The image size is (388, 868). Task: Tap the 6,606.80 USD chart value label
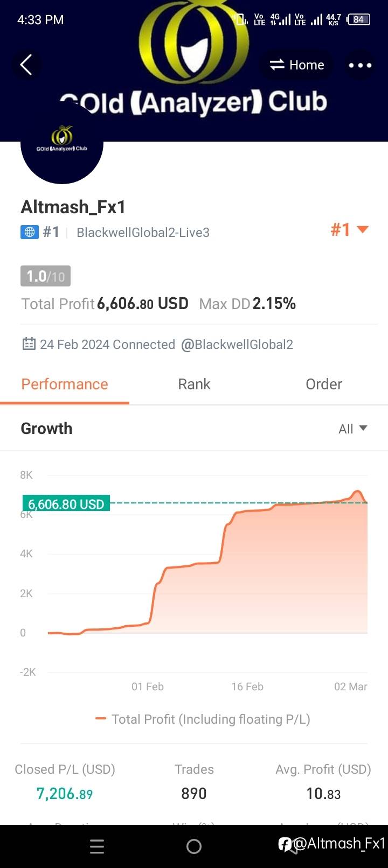tap(66, 504)
